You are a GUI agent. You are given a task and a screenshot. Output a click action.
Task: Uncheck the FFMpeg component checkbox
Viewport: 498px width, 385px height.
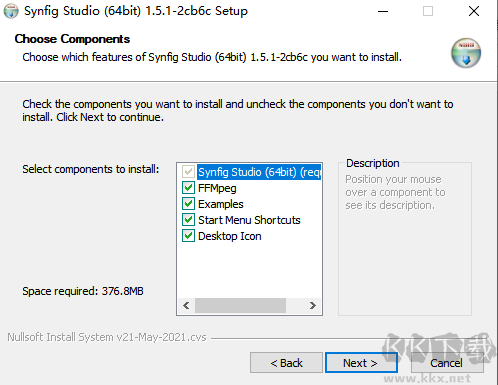188,188
